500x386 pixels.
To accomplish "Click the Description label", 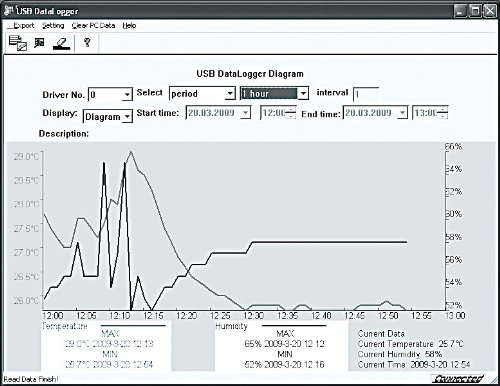I will (64, 134).
